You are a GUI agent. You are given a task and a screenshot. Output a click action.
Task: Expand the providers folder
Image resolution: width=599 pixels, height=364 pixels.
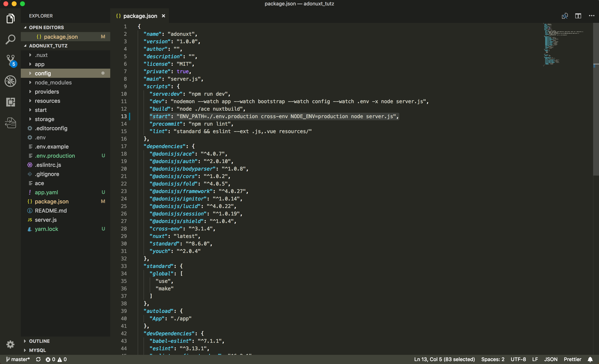(x=65, y=92)
